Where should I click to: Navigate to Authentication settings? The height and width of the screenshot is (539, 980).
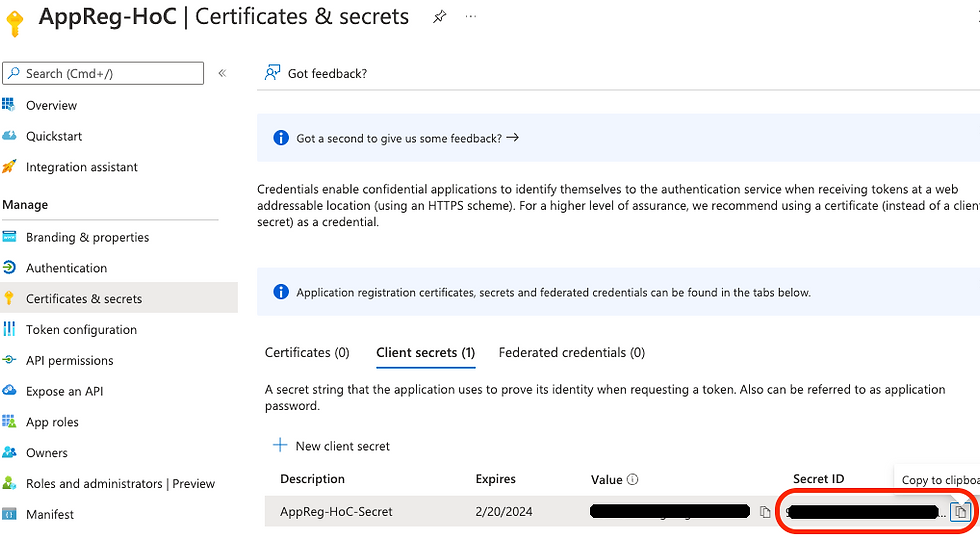(66, 268)
